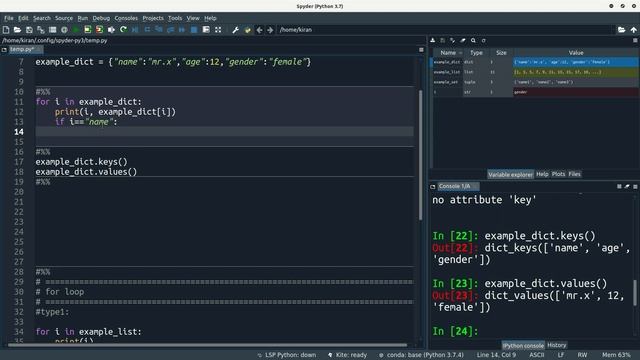
Task: Interrupt the console kernel
Action: (x=619, y=187)
